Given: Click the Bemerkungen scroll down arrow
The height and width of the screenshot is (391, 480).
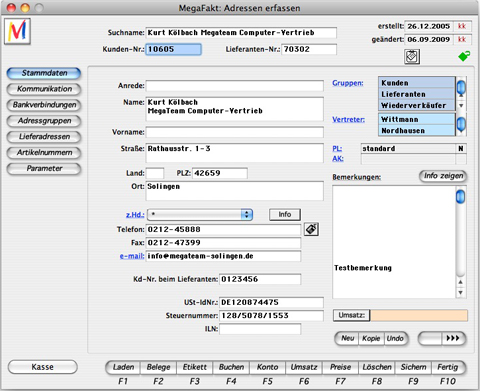Looking at the screenshot, I should (x=460, y=293).
